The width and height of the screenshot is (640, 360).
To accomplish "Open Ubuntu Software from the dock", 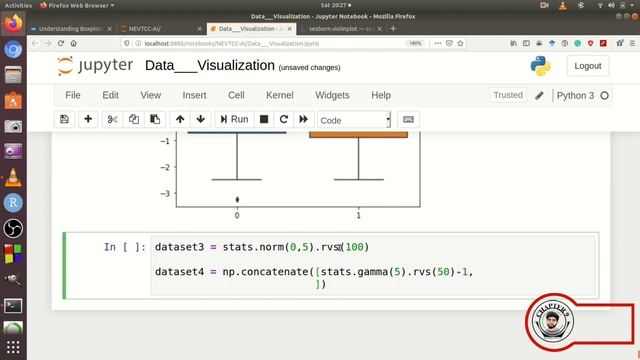I will (13, 100).
